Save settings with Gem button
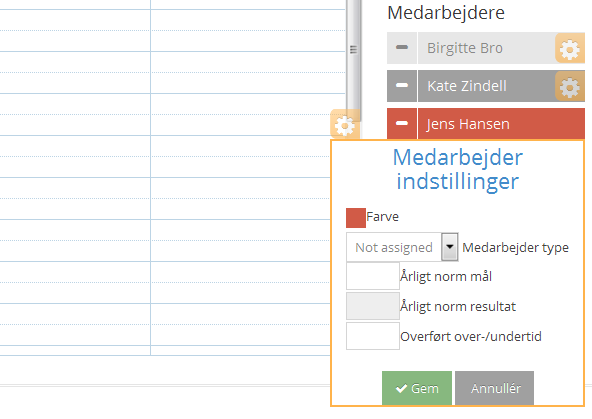 tap(417, 388)
